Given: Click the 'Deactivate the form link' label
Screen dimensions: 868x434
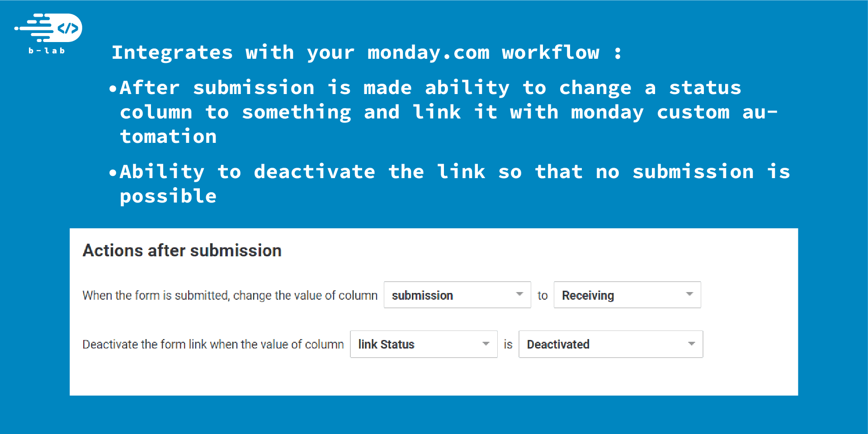Looking at the screenshot, I should click(x=213, y=344).
